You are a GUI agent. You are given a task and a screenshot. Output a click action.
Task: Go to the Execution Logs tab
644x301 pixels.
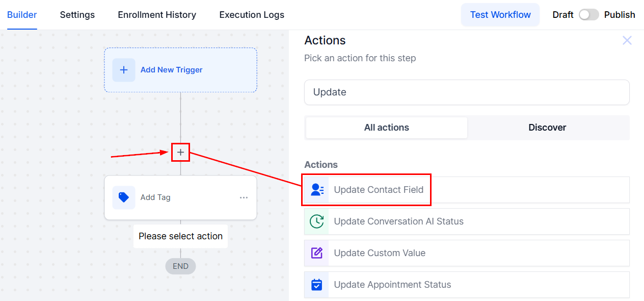pyautogui.click(x=252, y=15)
